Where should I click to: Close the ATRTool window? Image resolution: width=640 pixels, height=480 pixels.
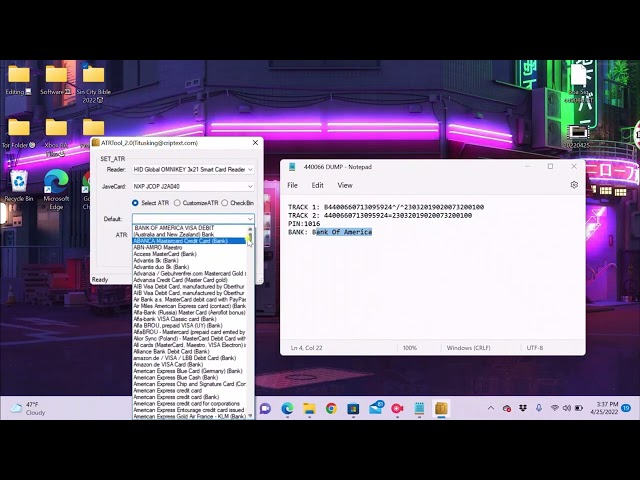pyautogui.click(x=256, y=142)
